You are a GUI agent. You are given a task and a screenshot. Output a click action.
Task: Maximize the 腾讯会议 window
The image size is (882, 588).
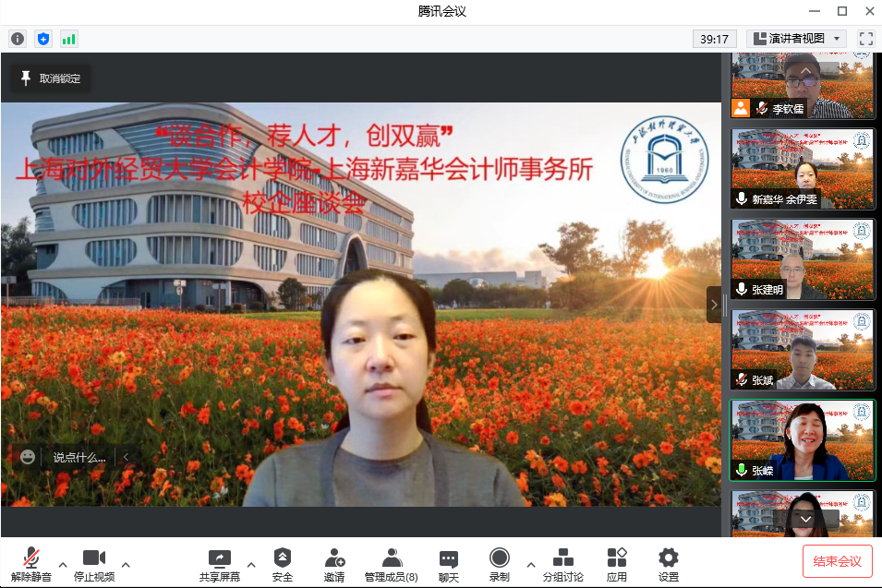pyautogui.click(x=842, y=11)
